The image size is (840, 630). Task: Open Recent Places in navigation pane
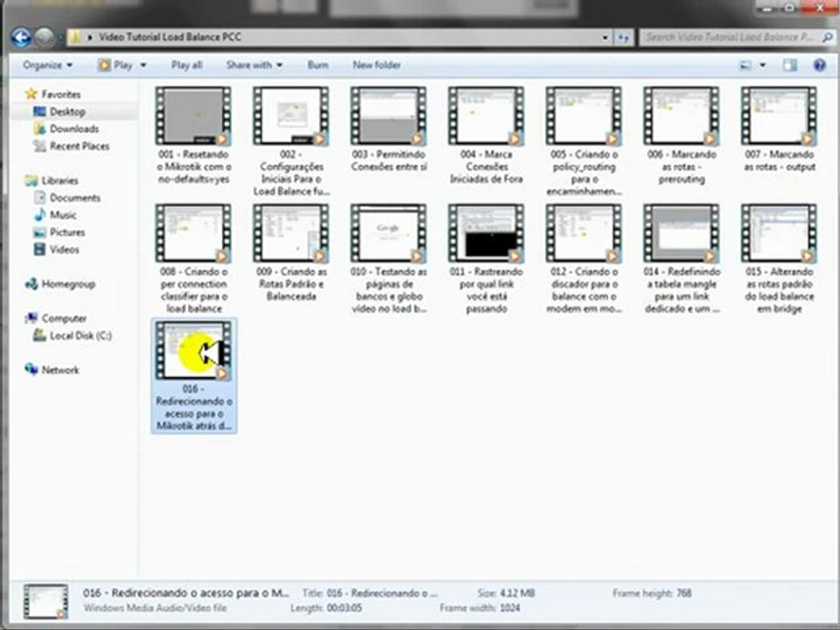coord(80,146)
